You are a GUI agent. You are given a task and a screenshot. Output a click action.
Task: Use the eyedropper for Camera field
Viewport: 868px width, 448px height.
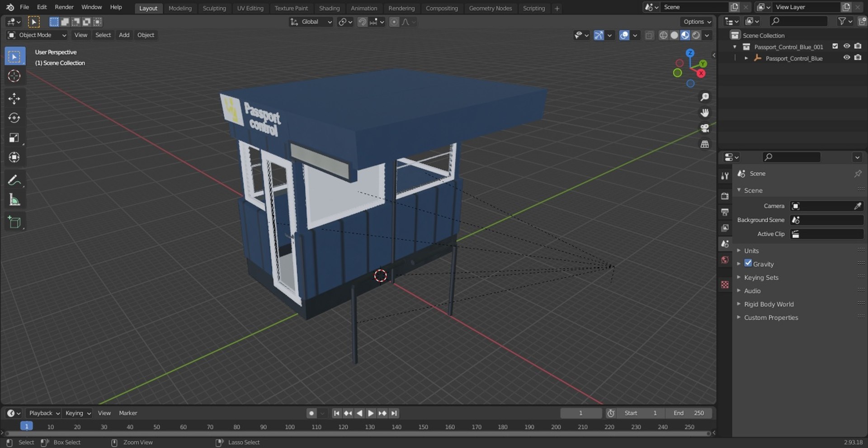(858, 206)
